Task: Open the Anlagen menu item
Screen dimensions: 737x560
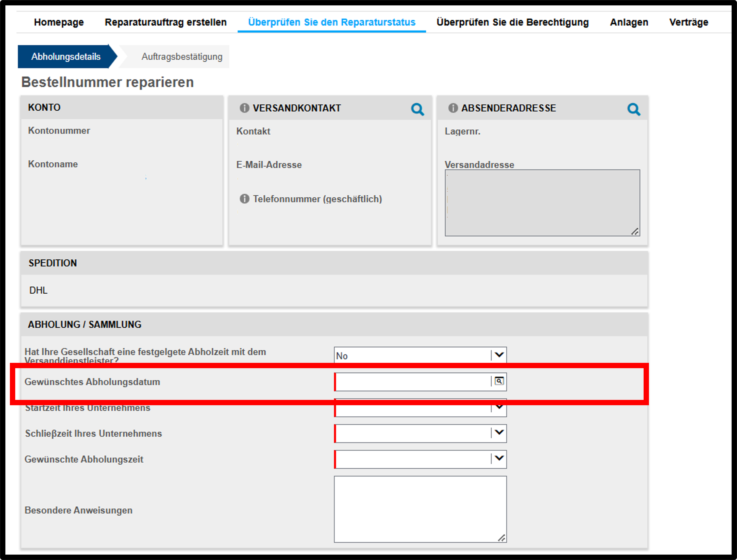Action: point(629,22)
